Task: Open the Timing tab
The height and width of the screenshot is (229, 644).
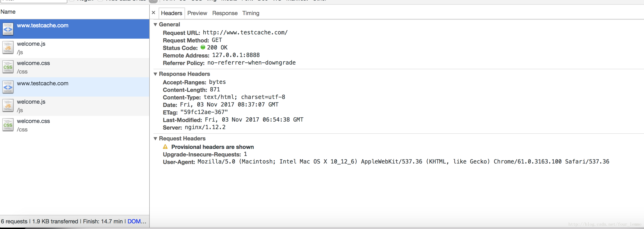Action: [x=250, y=13]
